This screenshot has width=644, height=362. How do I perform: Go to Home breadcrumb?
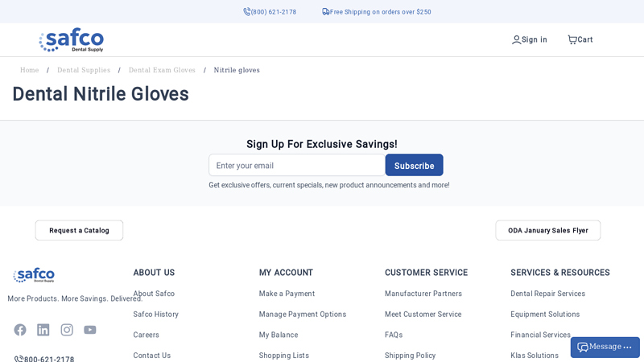tap(29, 70)
